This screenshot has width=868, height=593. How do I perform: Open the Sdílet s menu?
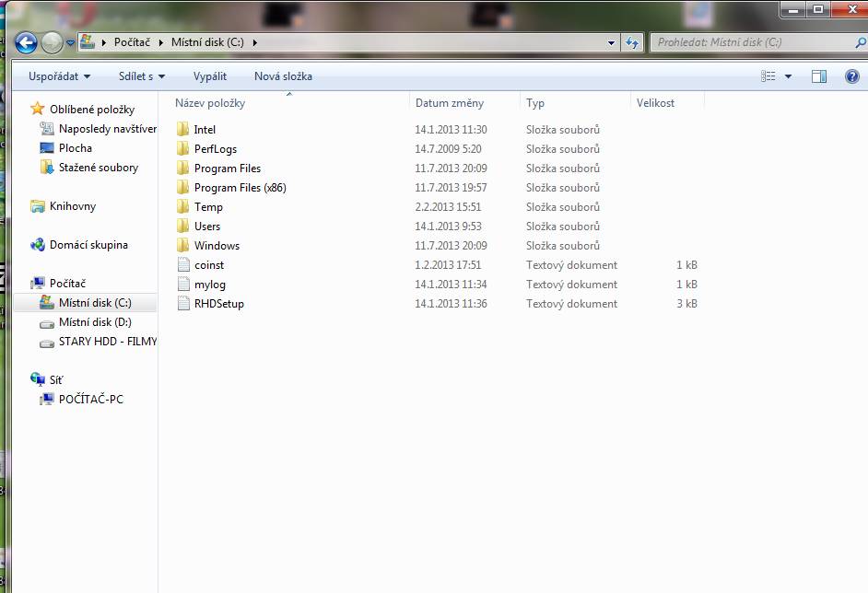pos(142,76)
